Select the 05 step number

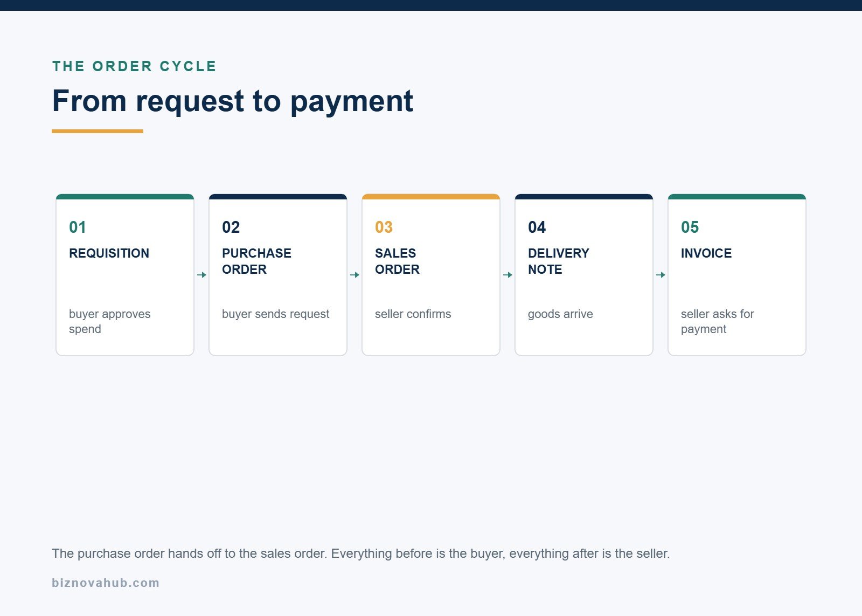pyautogui.click(x=690, y=227)
